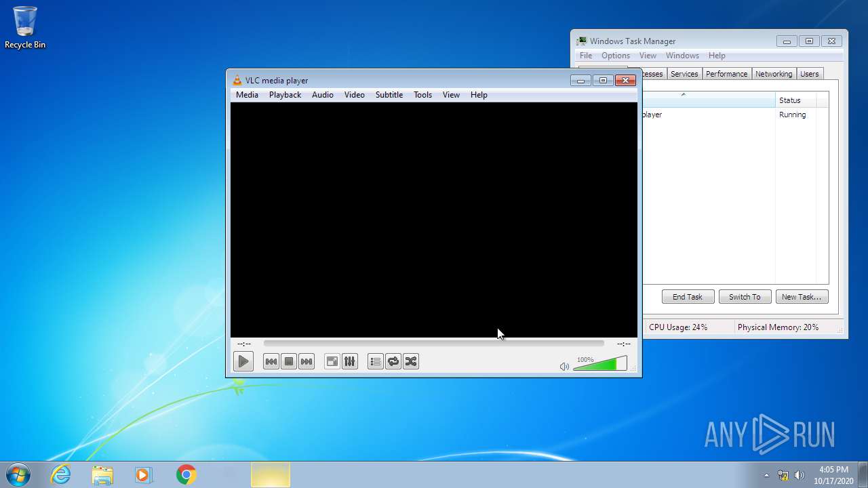The height and width of the screenshot is (488, 868).
Task: Open Windows Media Player taskbar icon
Action: (x=144, y=474)
